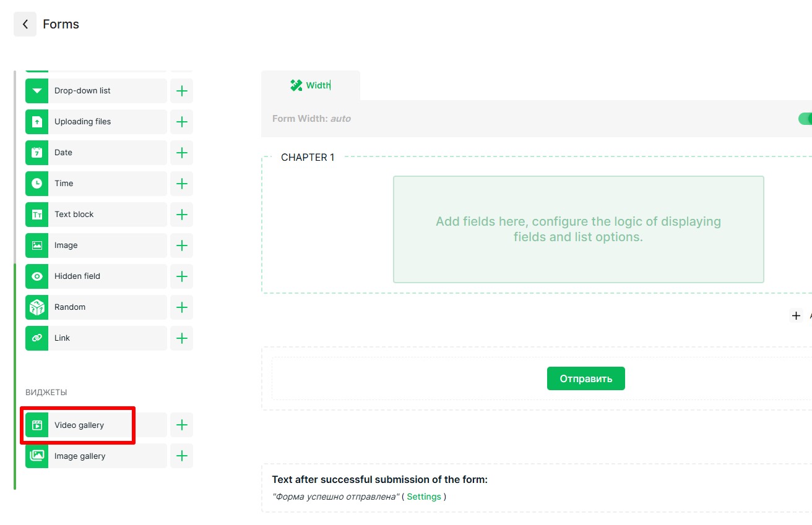812x525 pixels.
Task: Click the Hidden field eye icon
Action: [37, 276]
